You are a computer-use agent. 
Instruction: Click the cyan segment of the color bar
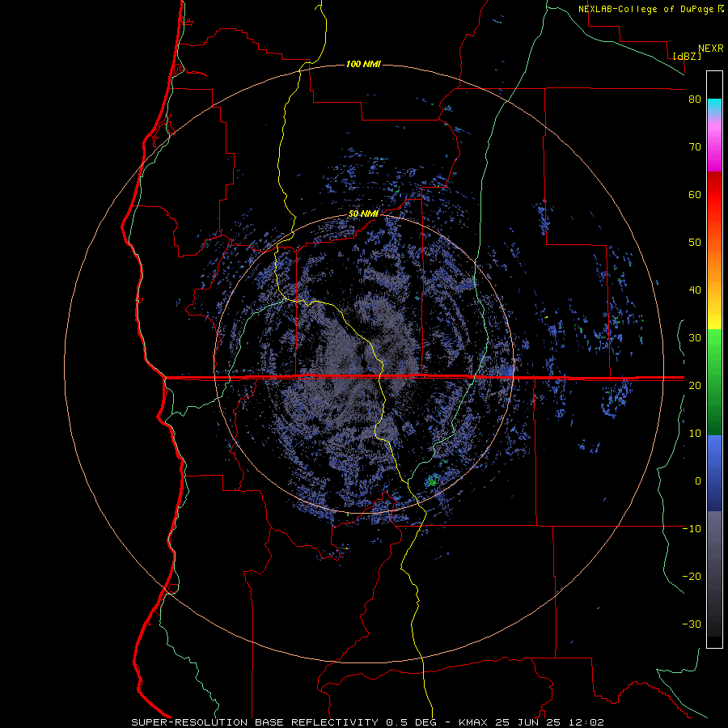click(x=714, y=106)
